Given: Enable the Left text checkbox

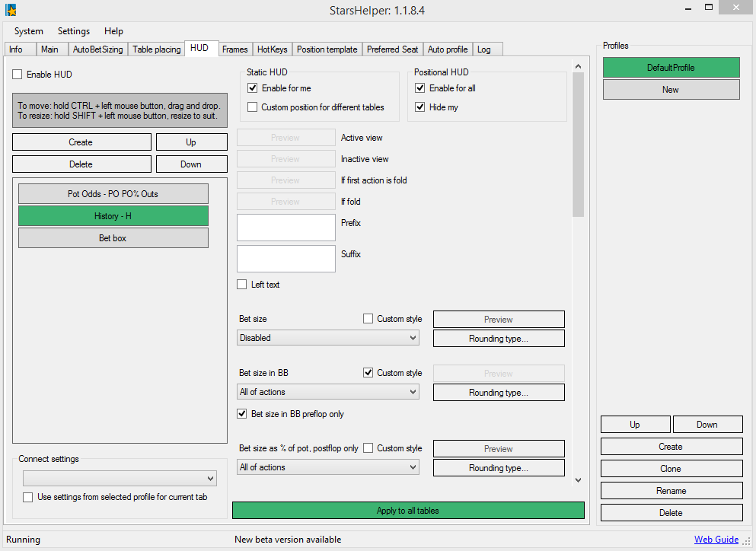Looking at the screenshot, I should pyautogui.click(x=242, y=285).
